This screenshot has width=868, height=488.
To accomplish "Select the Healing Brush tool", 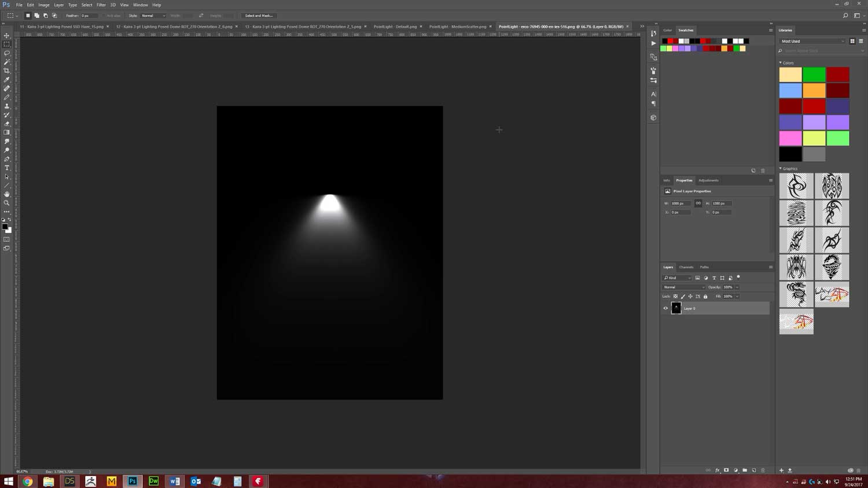I will point(7,88).
